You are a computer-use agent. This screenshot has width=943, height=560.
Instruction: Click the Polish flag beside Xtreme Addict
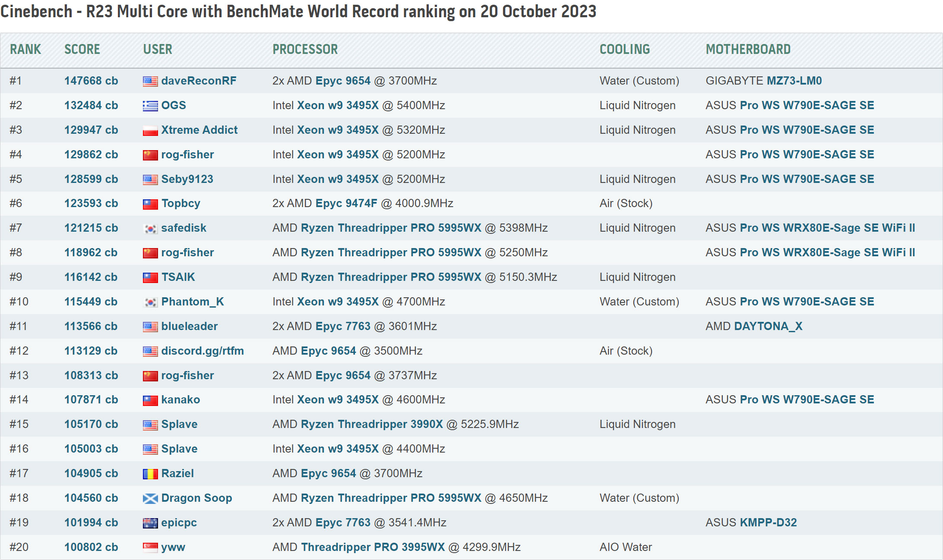(150, 130)
